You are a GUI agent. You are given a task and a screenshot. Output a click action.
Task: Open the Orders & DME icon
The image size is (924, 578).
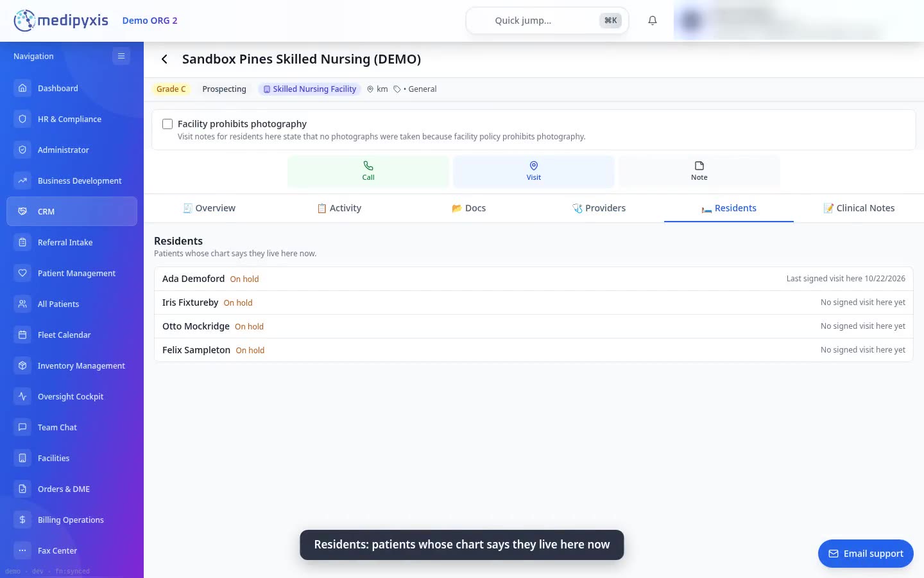(x=22, y=489)
